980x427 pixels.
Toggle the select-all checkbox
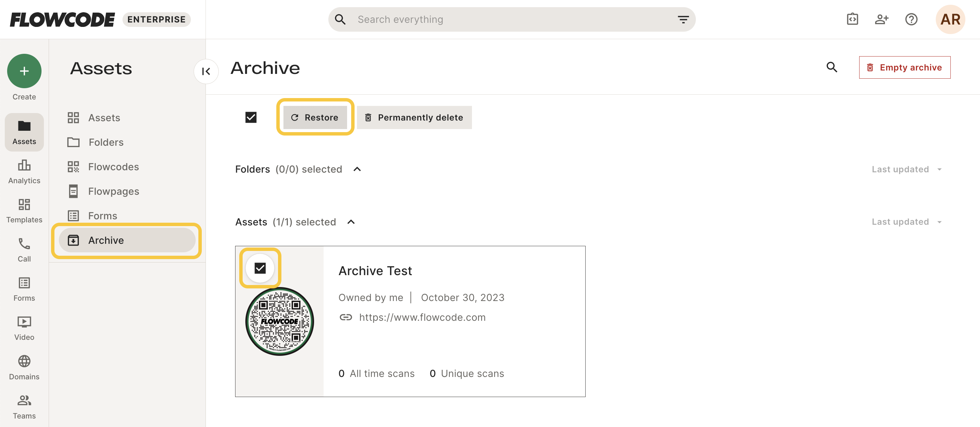tap(251, 117)
